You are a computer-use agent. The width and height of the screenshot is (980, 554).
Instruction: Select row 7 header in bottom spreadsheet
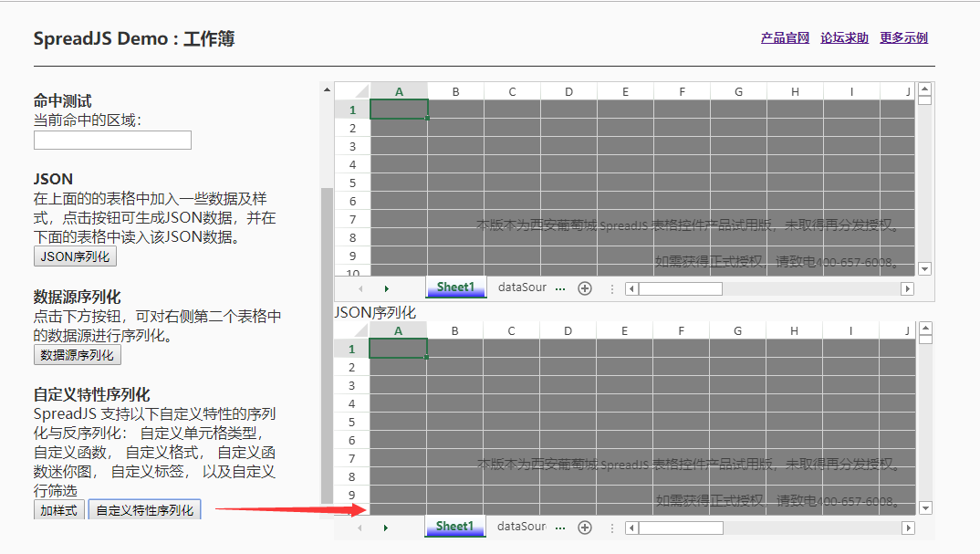click(x=351, y=458)
